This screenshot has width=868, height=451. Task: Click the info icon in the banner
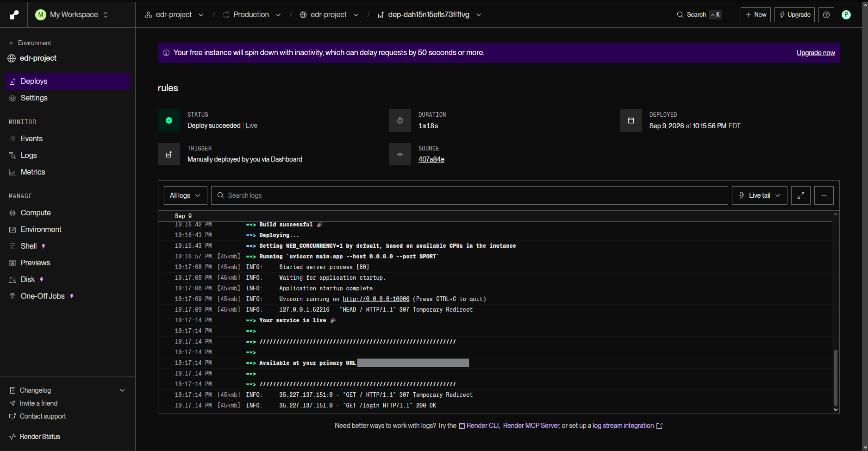(166, 53)
